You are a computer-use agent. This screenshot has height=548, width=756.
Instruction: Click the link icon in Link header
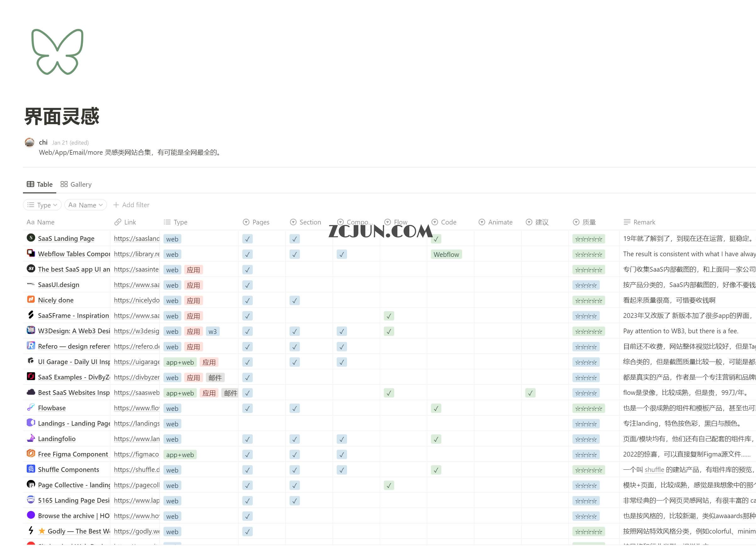click(118, 222)
